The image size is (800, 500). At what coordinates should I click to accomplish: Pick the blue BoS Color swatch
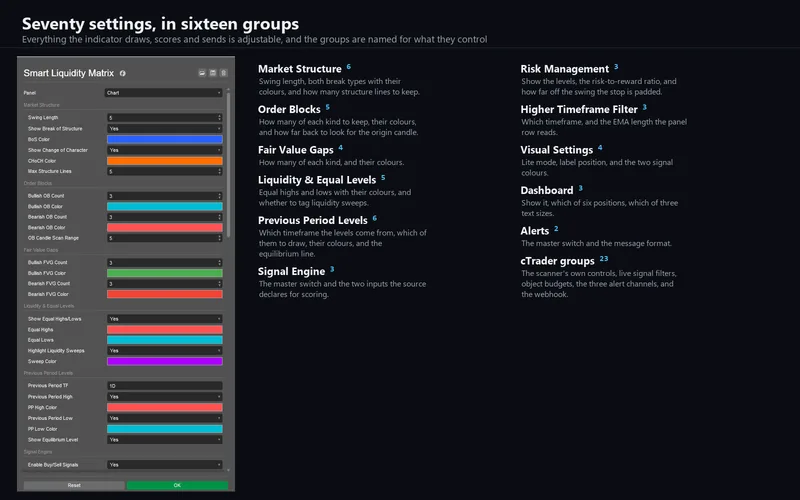click(x=164, y=139)
